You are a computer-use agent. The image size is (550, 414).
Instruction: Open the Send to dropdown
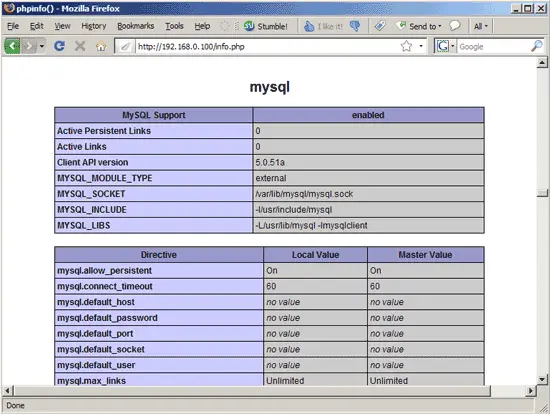coord(419,26)
